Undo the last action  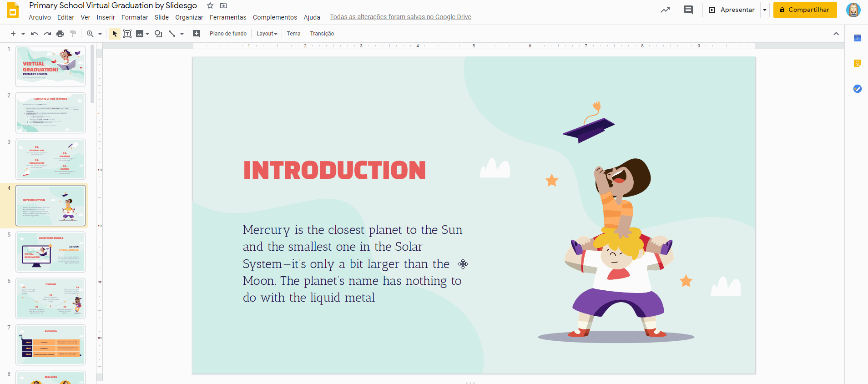click(34, 34)
